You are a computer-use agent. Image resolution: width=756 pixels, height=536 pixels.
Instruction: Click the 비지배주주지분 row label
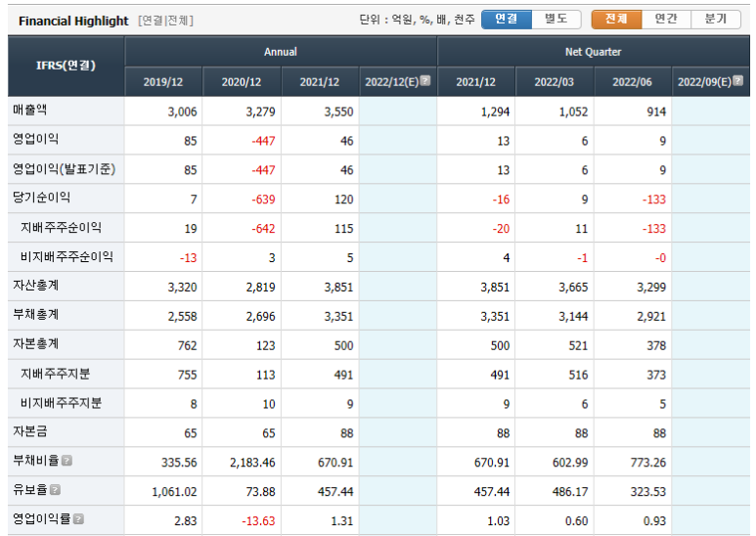[x=61, y=402]
